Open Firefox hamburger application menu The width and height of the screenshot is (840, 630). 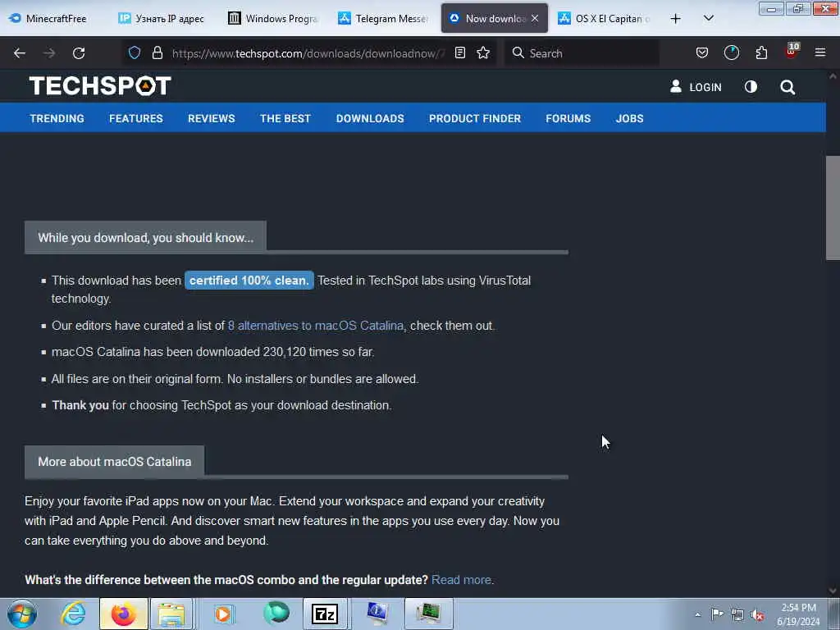coord(819,52)
